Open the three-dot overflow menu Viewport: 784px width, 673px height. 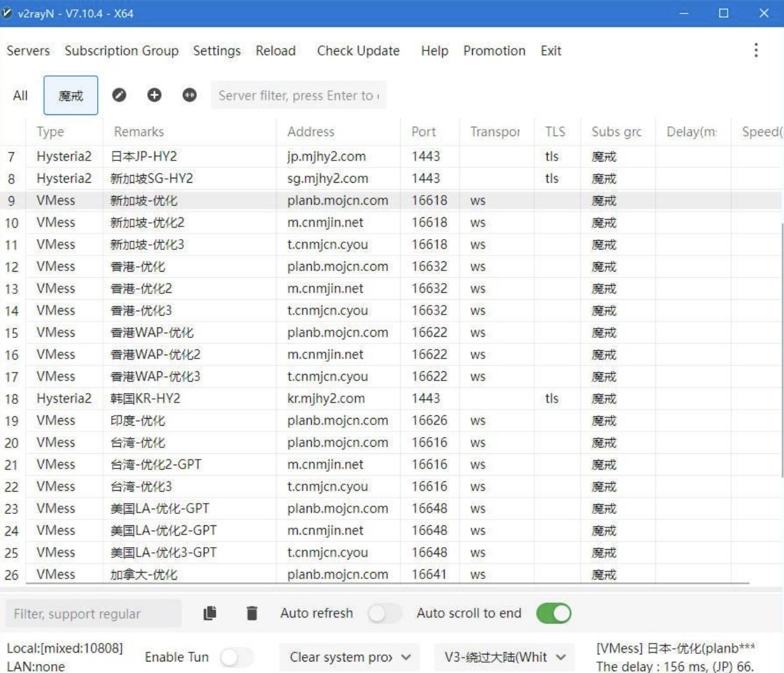coord(756,50)
